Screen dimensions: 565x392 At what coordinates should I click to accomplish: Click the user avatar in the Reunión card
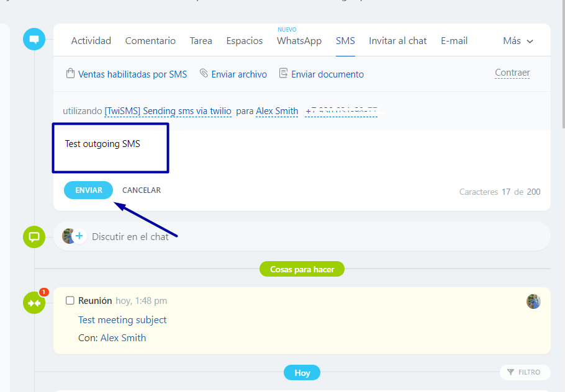tap(533, 301)
